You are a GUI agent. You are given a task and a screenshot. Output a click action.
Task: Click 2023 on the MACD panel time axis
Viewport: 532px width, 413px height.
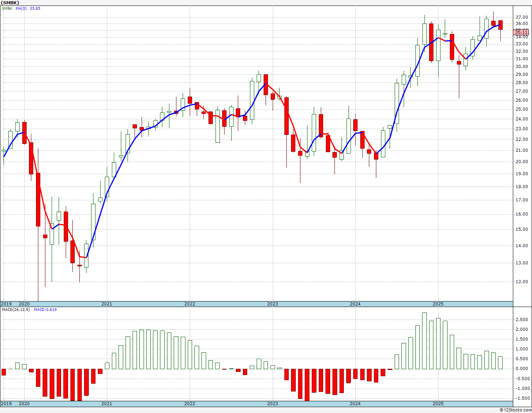pos(273,404)
